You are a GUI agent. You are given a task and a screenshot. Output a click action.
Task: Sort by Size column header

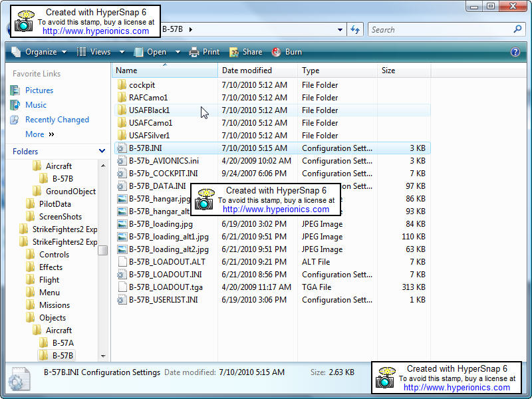click(404, 70)
